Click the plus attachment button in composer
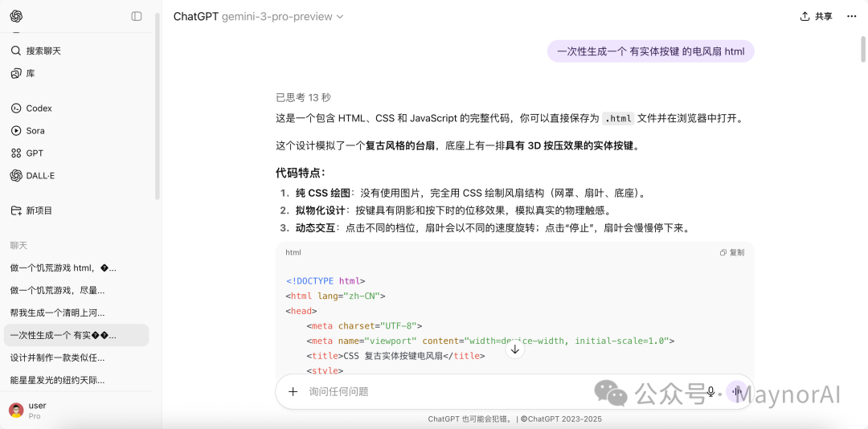868x429 pixels. tap(293, 392)
